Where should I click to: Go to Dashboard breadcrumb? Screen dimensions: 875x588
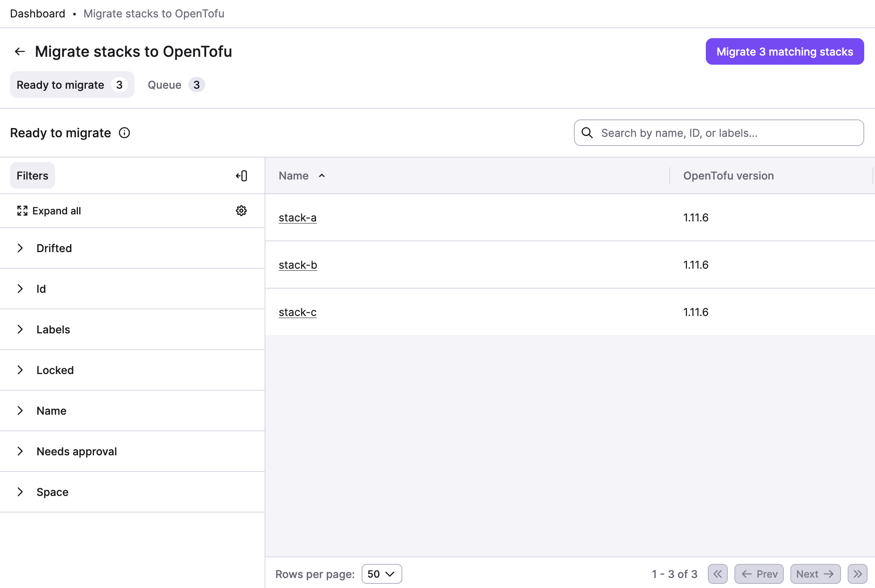click(x=37, y=14)
